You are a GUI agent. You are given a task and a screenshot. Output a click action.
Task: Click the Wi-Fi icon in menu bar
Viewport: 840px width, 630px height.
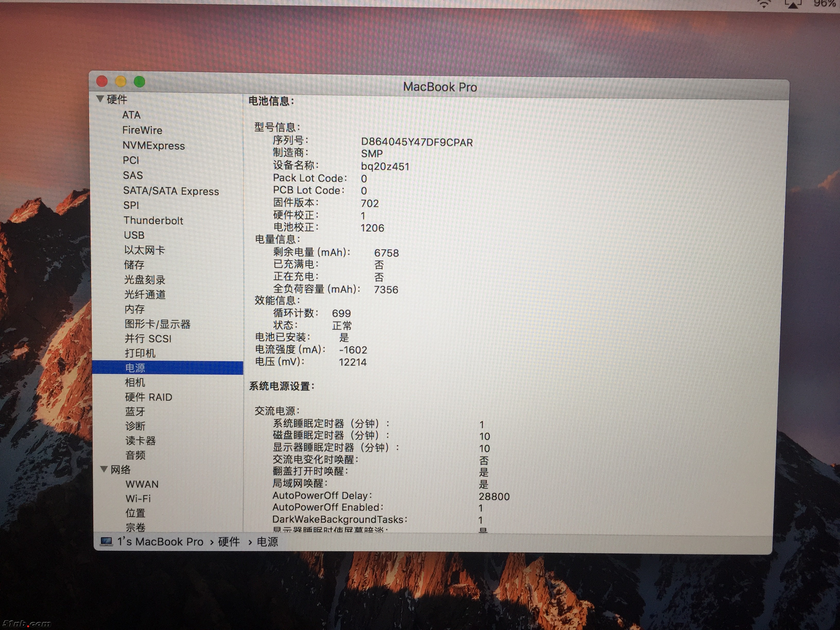764,4
